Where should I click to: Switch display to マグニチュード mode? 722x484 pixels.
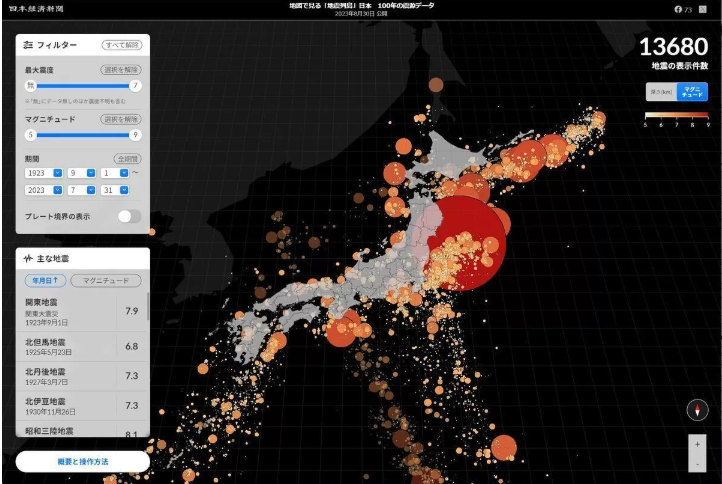coord(691,92)
